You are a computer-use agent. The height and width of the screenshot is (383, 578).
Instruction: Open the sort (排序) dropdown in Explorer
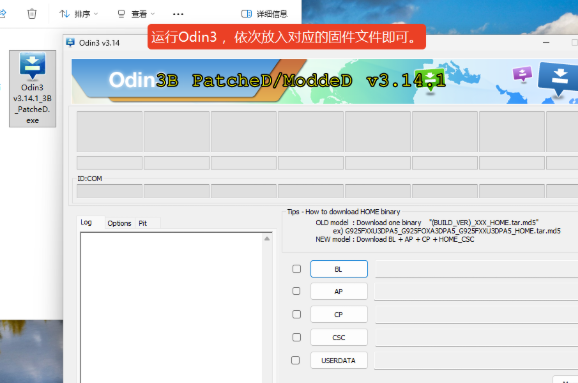[79, 14]
